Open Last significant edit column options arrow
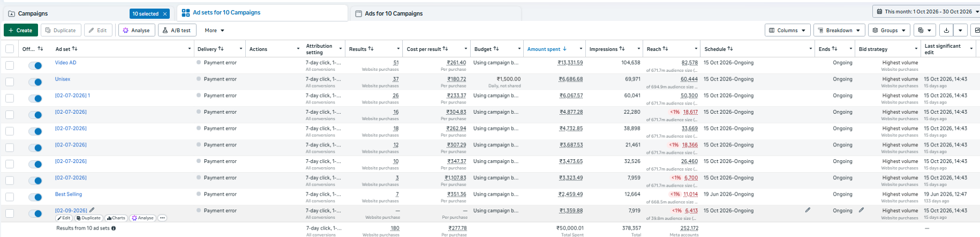Image resolution: width=980 pixels, height=237 pixels. [971, 49]
